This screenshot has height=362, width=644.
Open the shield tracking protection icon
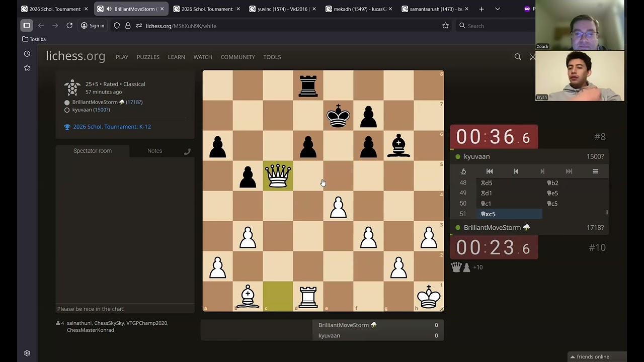tap(117, 26)
